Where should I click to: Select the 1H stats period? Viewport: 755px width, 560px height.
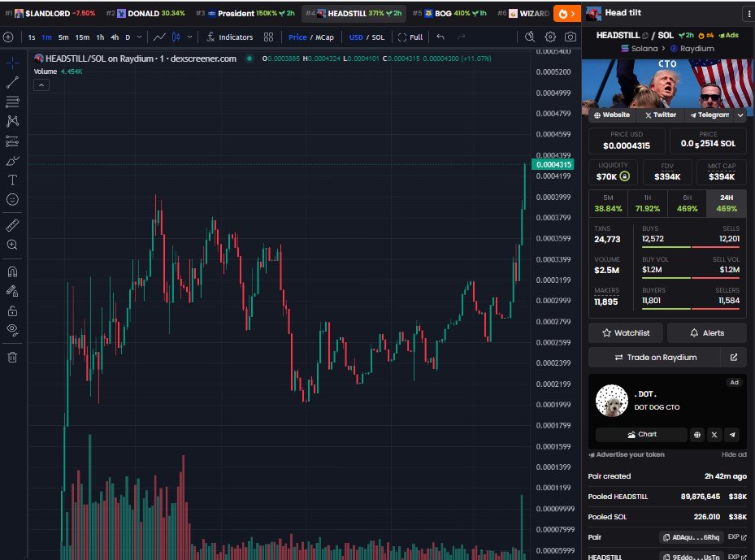[648, 203]
